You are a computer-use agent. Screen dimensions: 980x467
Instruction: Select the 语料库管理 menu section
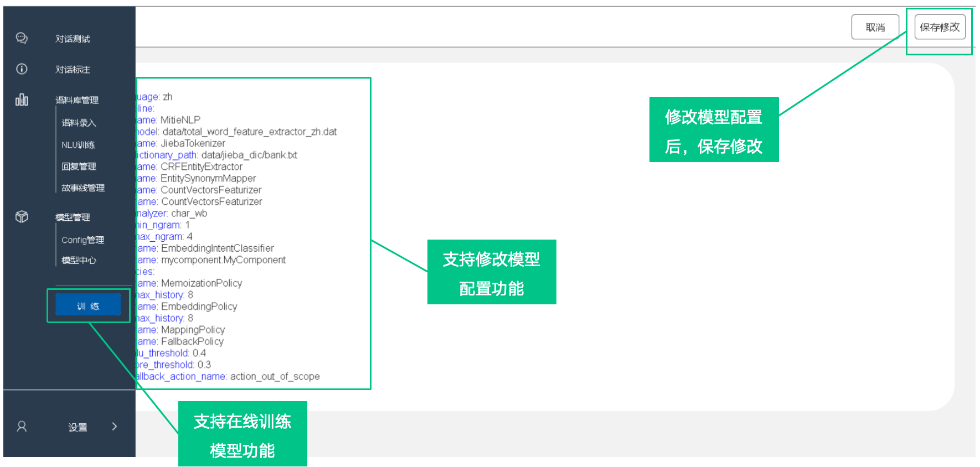77,100
